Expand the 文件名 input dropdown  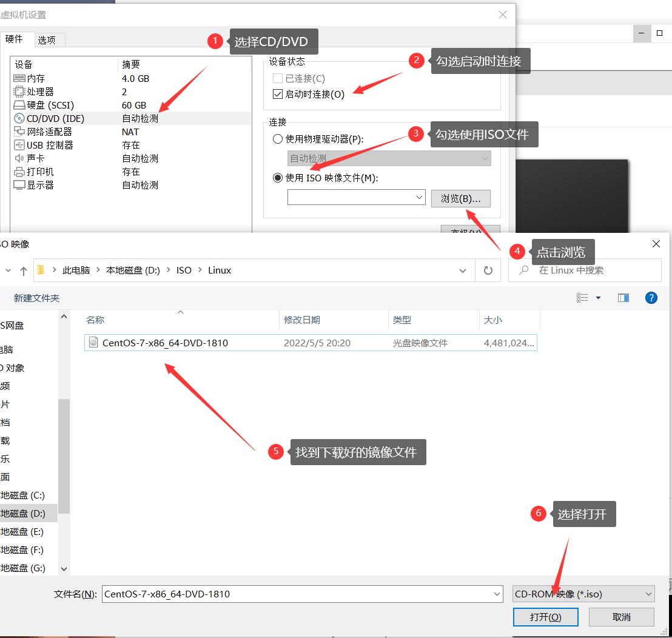[497, 594]
